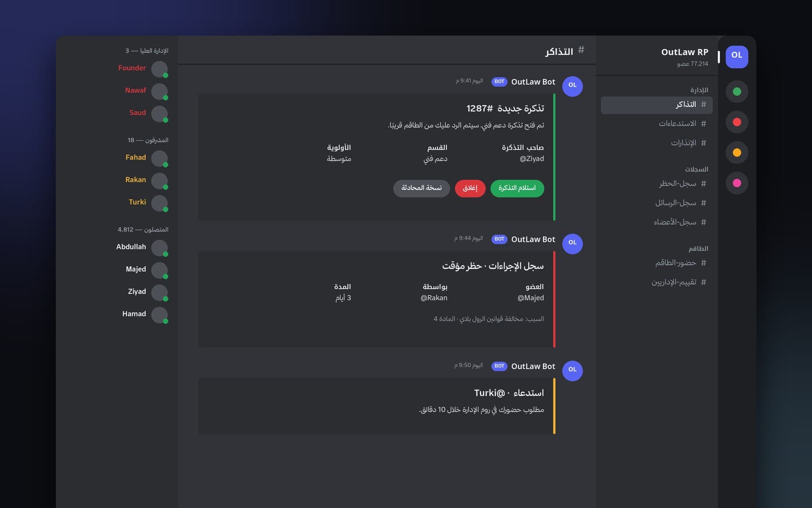Click the نسخة المحادثة button
812x508 pixels.
[x=421, y=188]
